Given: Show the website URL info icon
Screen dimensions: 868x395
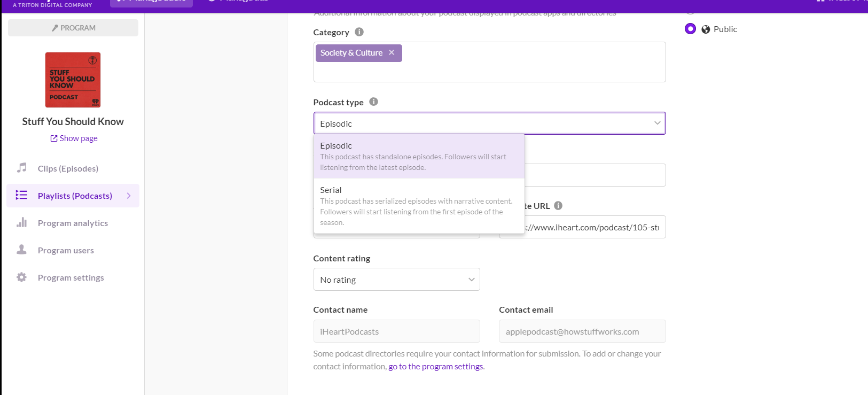Looking at the screenshot, I should (558, 205).
